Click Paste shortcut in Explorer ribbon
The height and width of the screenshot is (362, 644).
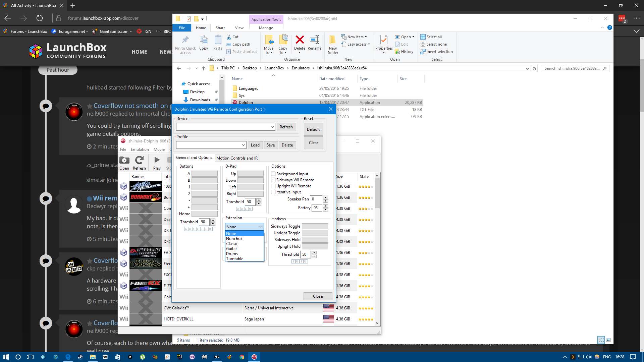(241, 52)
